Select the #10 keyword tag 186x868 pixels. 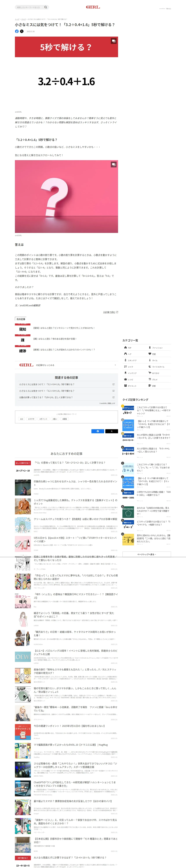click(x=22, y=419)
